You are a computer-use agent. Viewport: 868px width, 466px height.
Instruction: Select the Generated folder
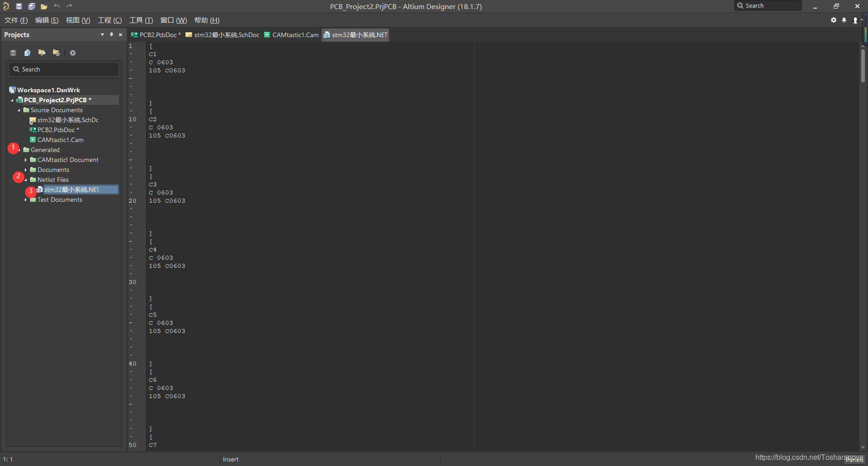pos(45,150)
